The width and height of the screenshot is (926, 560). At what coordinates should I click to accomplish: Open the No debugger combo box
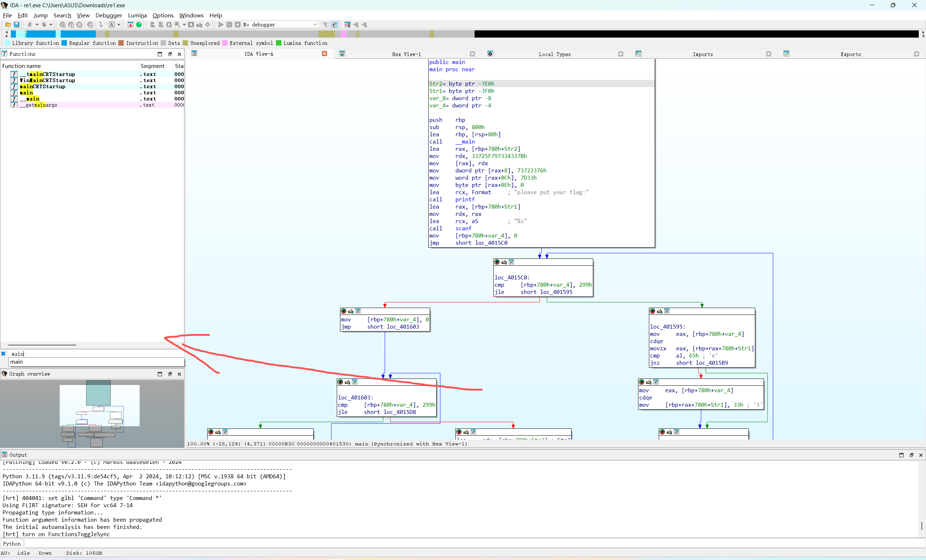[280, 25]
